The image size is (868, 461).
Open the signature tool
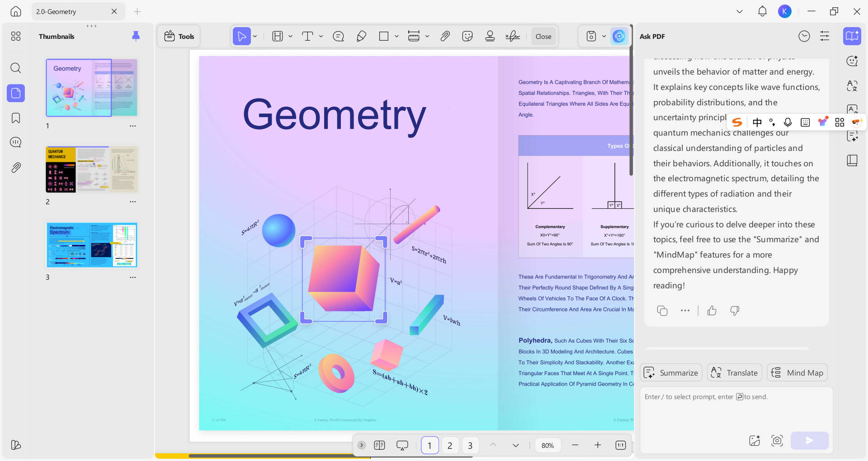coord(512,36)
